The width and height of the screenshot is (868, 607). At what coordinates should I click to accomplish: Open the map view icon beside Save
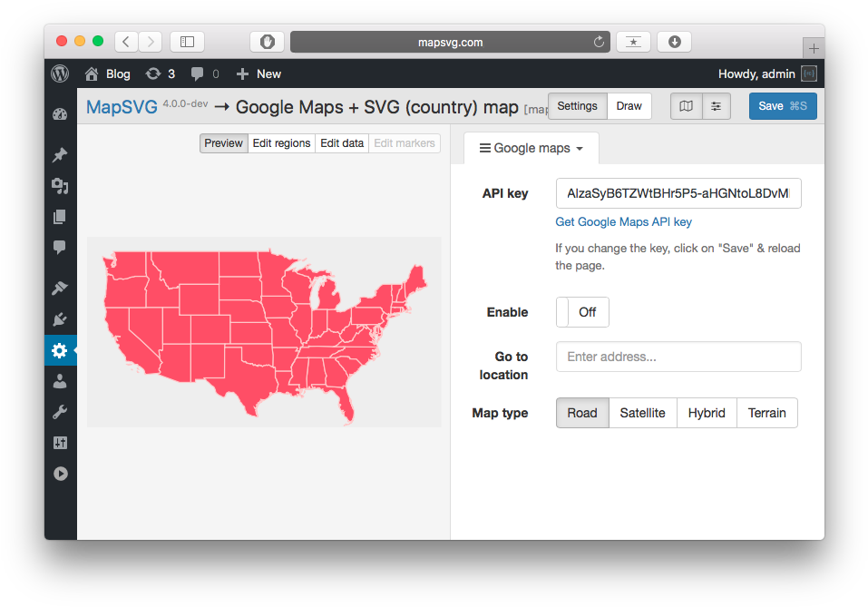687,106
